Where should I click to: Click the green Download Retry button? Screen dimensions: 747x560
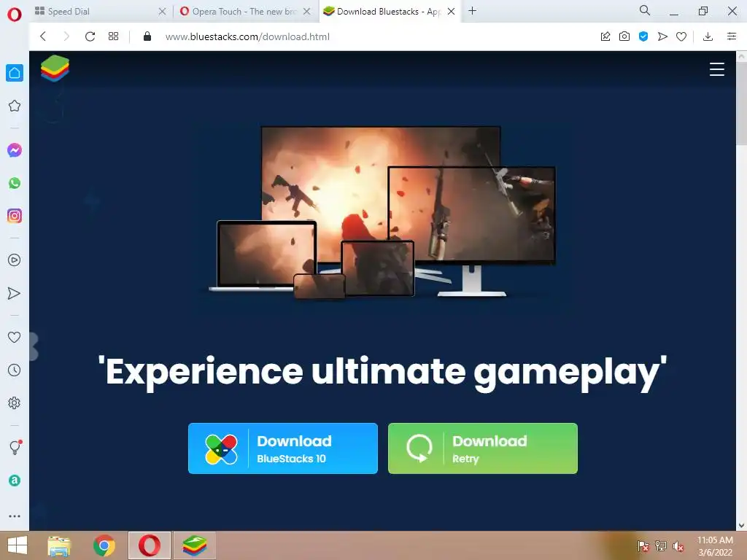(x=483, y=448)
